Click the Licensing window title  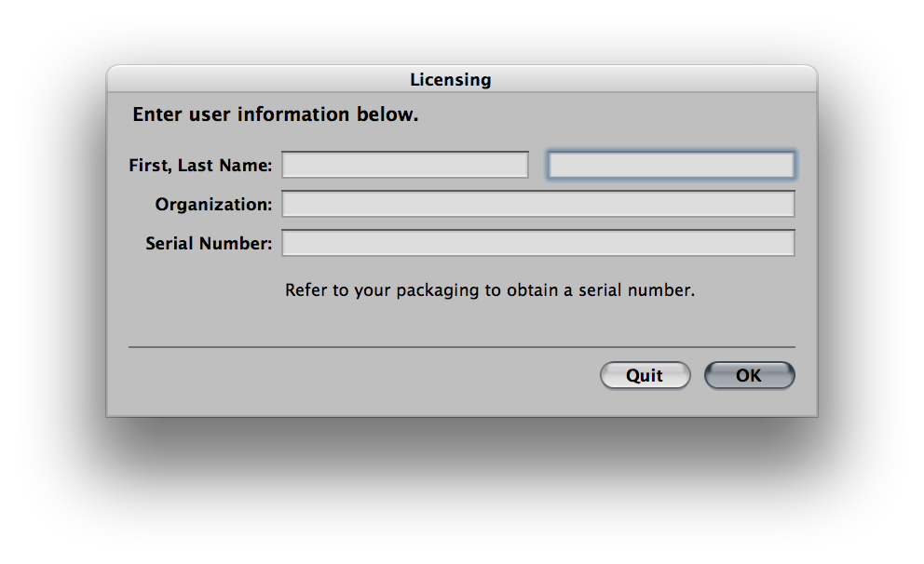point(450,79)
